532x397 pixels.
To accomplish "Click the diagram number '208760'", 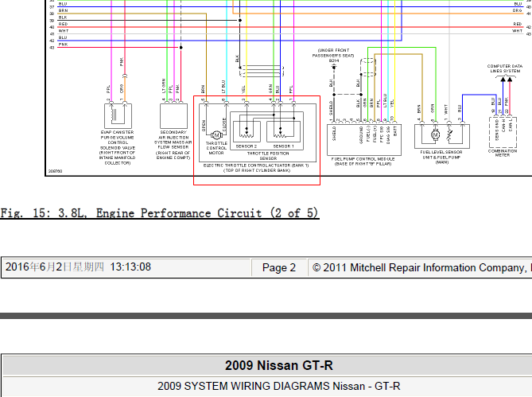I will pyautogui.click(x=55, y=171).
